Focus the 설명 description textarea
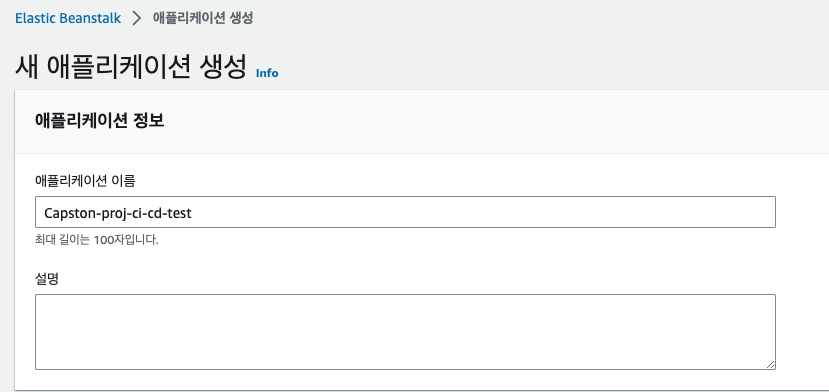This screenshot has width=829, height=392. tap(405, 332)
